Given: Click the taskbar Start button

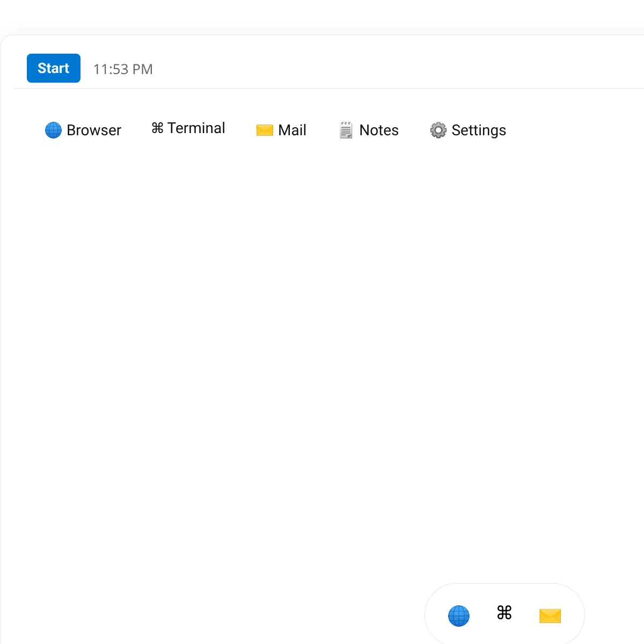Looking at the screenshot, I should [53, 68].
